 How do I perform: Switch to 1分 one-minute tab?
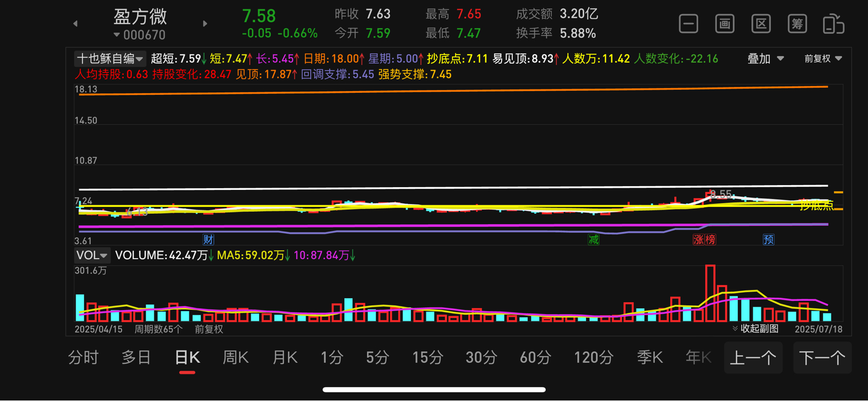[332, 358]
